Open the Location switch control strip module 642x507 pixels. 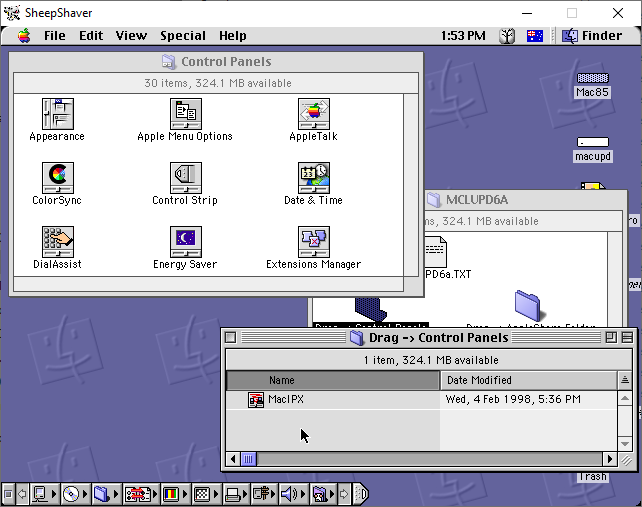click(141, 494)
